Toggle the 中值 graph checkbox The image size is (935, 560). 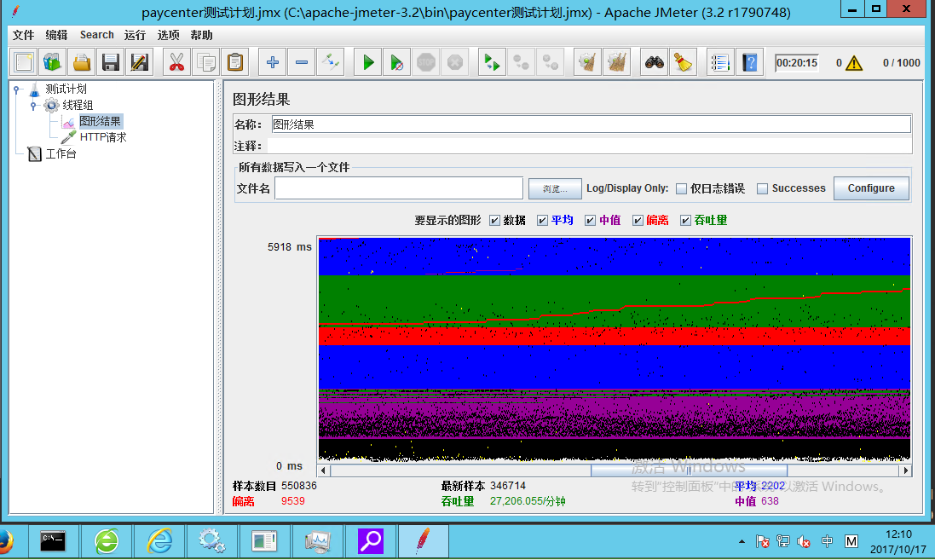point(590,221)
